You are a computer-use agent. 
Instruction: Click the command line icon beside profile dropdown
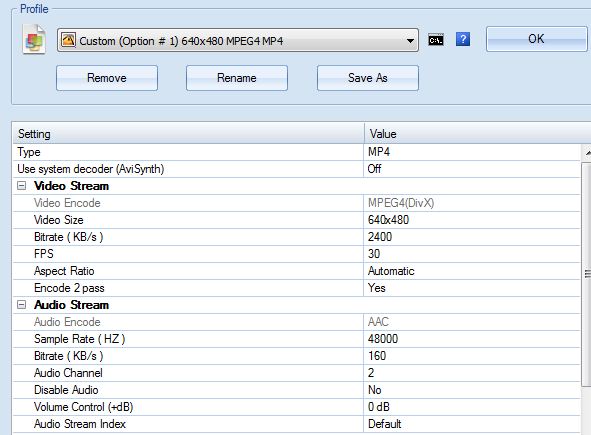[x=436, y=40]
